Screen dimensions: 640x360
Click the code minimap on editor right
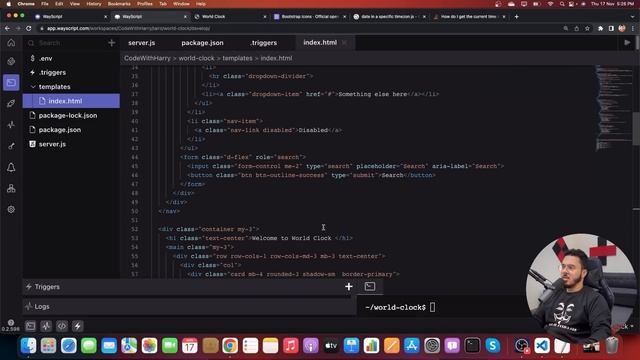coord(613,108)
